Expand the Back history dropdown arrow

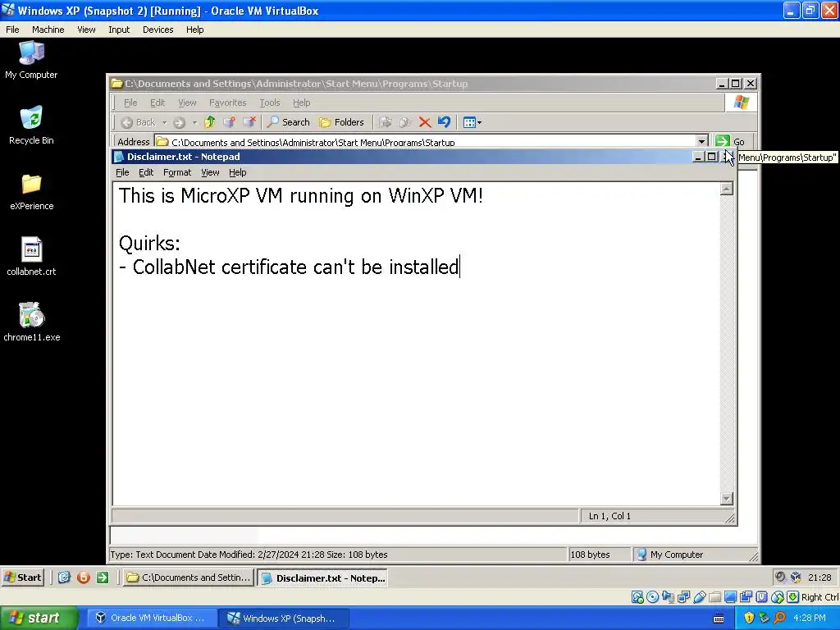[164, 123]
